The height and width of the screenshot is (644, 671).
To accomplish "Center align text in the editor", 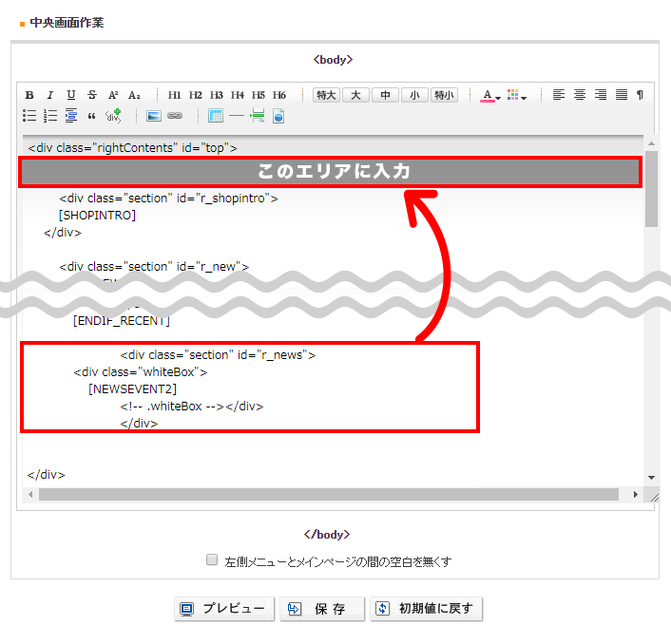I will point(580,95).
